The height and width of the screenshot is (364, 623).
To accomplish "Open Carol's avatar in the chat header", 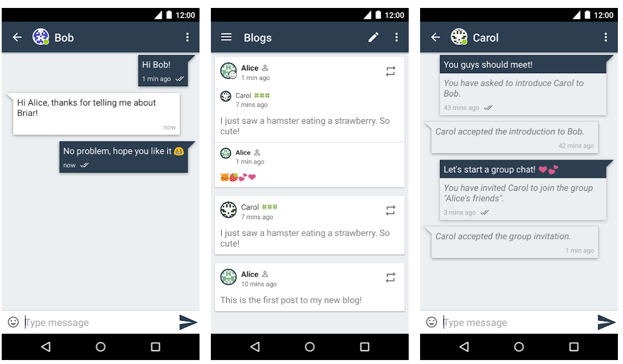I will coord(459,37).
